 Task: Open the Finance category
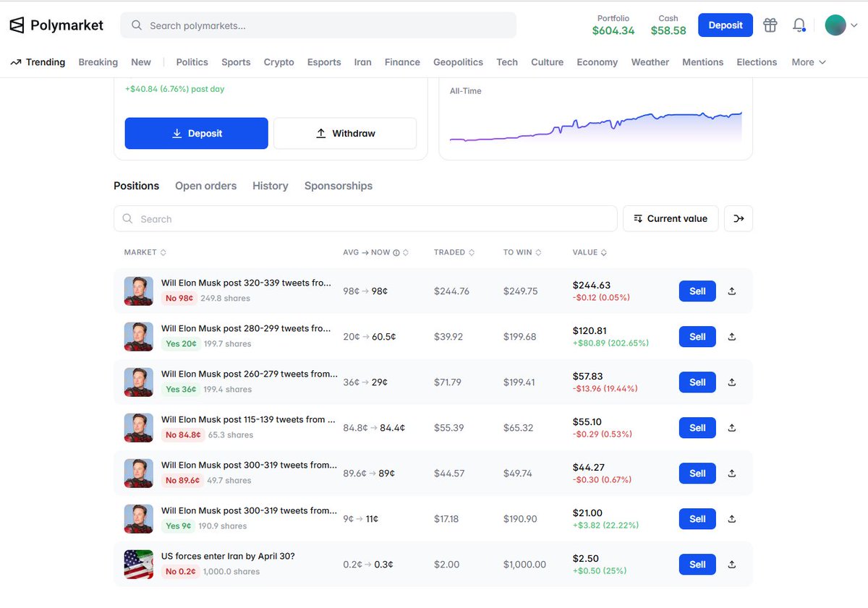pos(402,62)
